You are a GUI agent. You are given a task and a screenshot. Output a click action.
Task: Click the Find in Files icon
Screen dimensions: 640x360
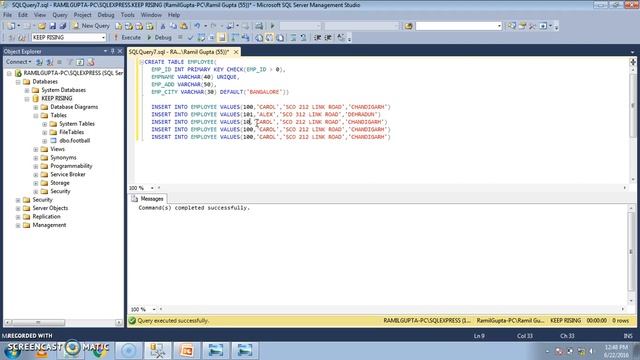pos(408,26)
